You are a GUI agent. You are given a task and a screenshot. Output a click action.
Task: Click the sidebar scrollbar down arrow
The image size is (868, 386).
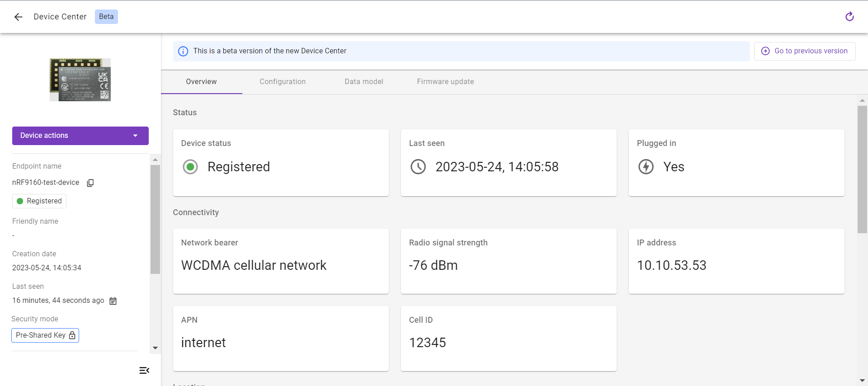tap(155, 348)
